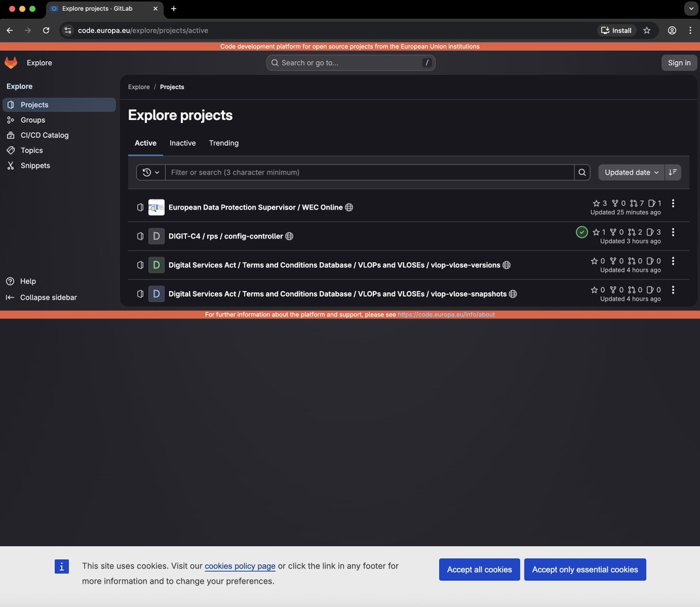Open a new browser tab
The width and height of the screenshot is (700, 607).
pos(174,9)
